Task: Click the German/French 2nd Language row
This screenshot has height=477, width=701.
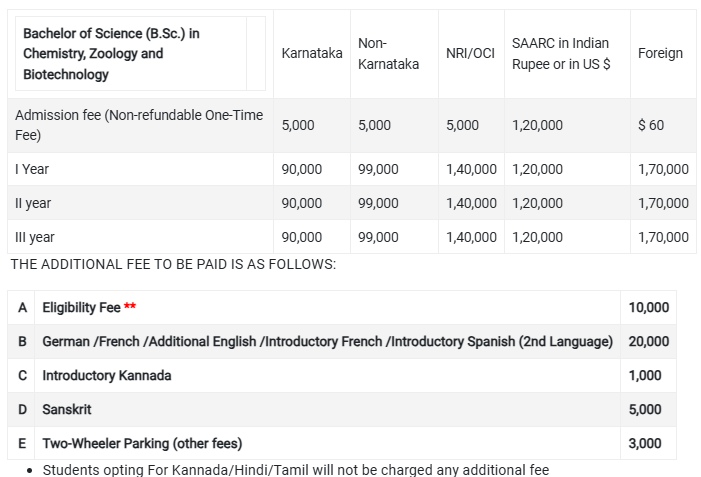Action: click(327, 341)
